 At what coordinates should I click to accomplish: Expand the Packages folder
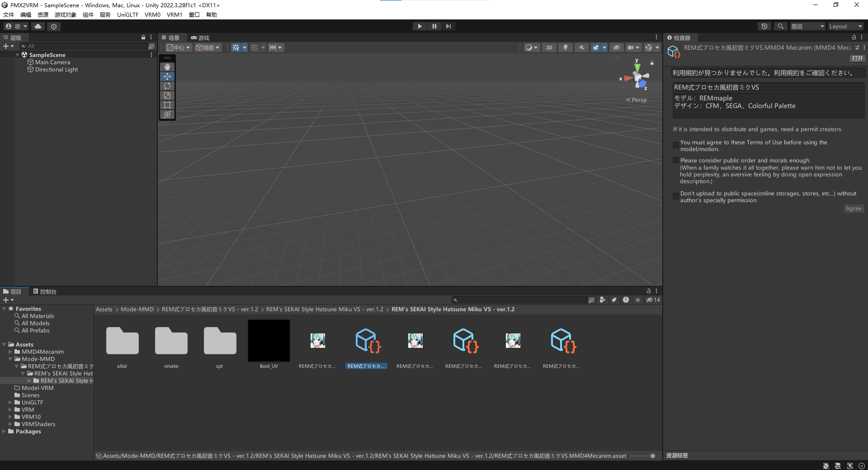pyautogui.click(x=4, y=432)
